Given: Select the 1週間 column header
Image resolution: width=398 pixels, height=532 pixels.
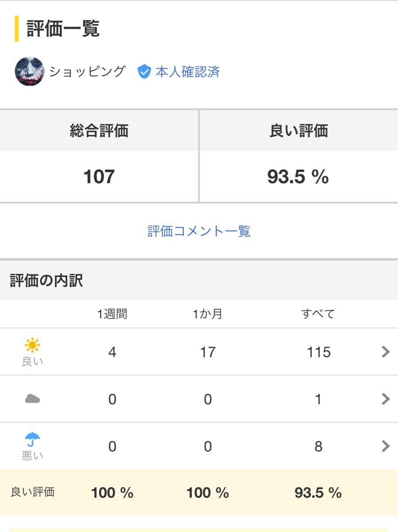Looking at the screenshot, I should coord(112,314).
